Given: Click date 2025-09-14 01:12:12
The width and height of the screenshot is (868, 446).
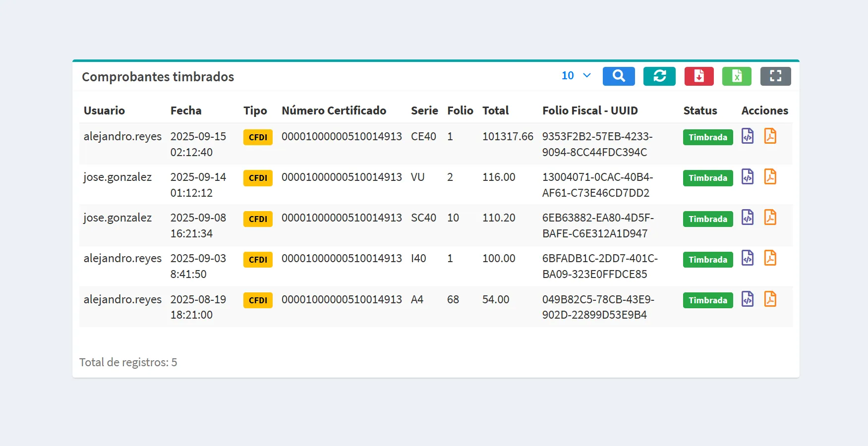Looking at the screenshot, I should click(x=198, y=185).
